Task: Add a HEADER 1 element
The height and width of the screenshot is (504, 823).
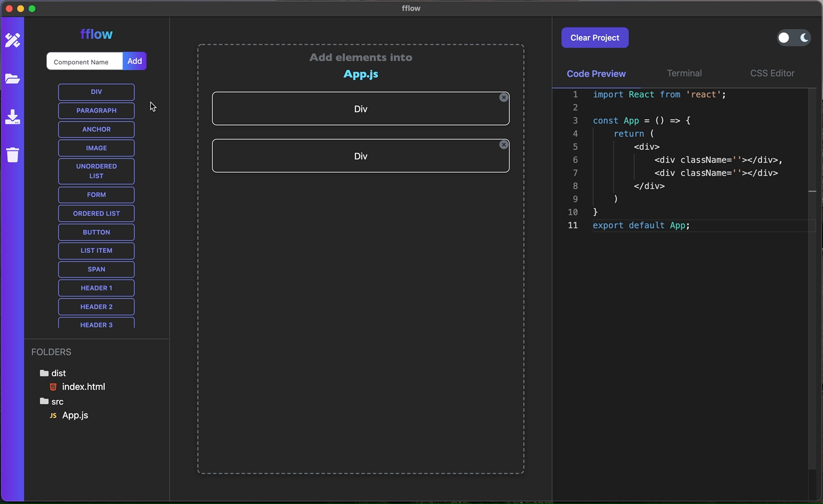Action: coord(96,288)
